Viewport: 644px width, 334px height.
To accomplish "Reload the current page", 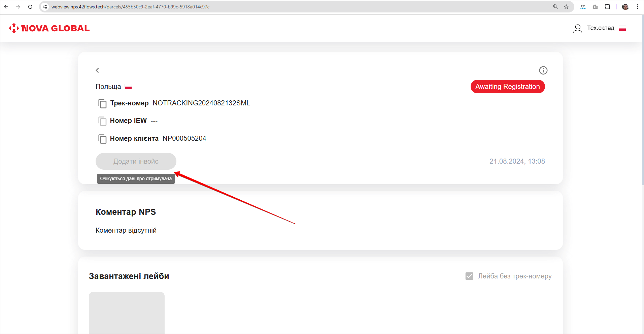I will pos(30,7).
